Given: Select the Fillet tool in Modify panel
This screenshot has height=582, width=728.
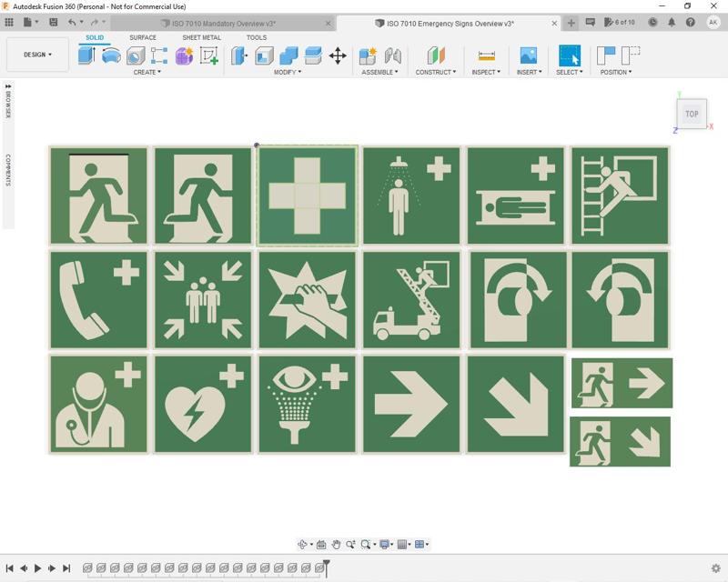Looking at the screenshot, I should pyautogui.click(x=262, y=57).
